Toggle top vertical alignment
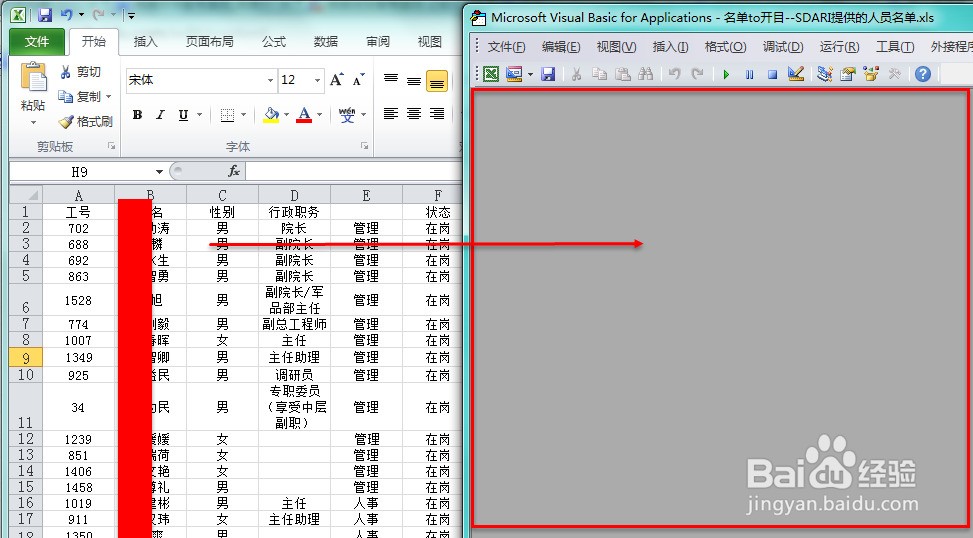Screen dimensions: 973x538 point(391,80)
